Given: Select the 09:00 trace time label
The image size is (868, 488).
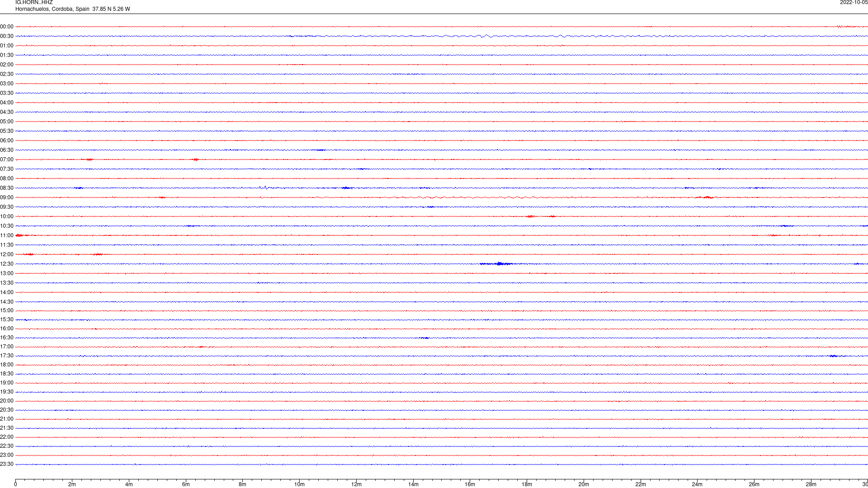Looking at the screenshot, I should tap(7, 197).
